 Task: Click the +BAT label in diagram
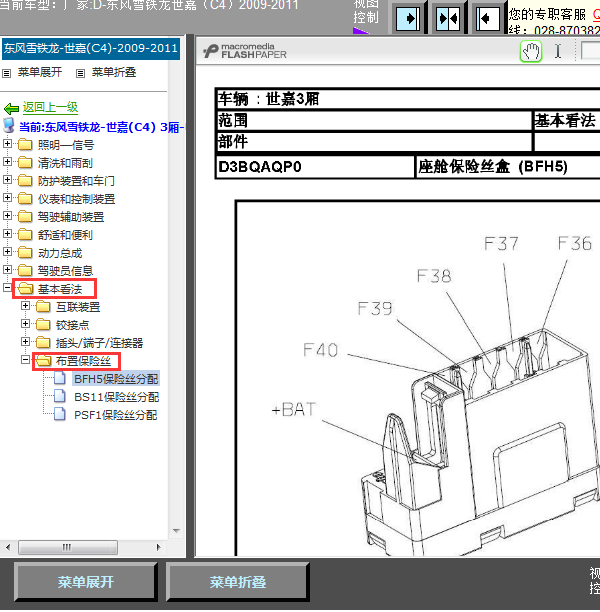pos(294,410)
